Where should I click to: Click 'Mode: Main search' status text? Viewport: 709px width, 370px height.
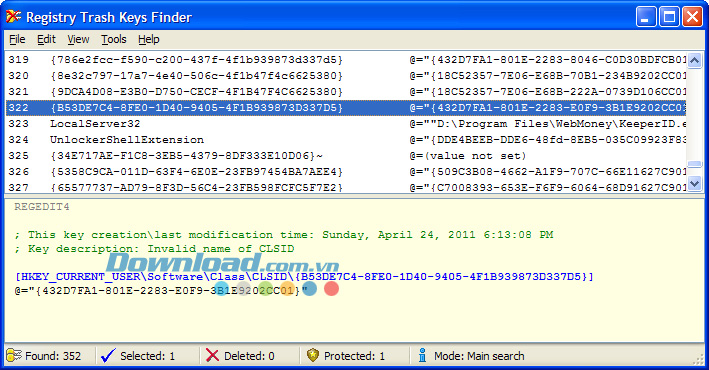(x=479, y=356)
